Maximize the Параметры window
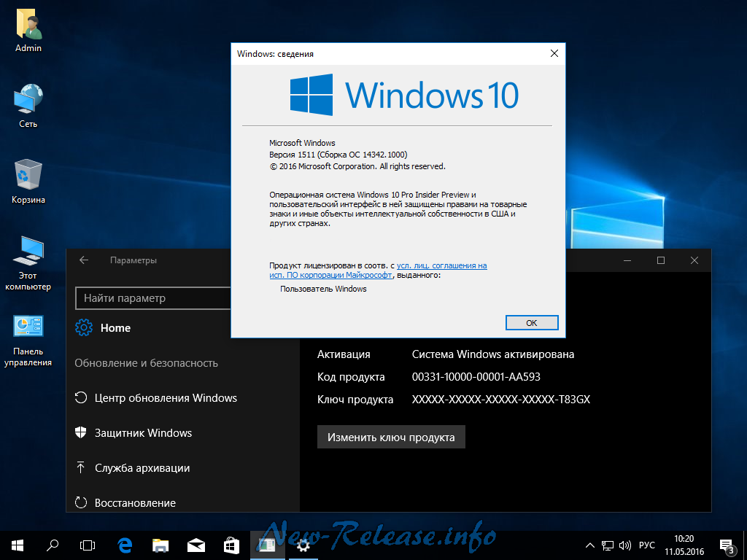 pyautogui.click(x=661, y=260)
